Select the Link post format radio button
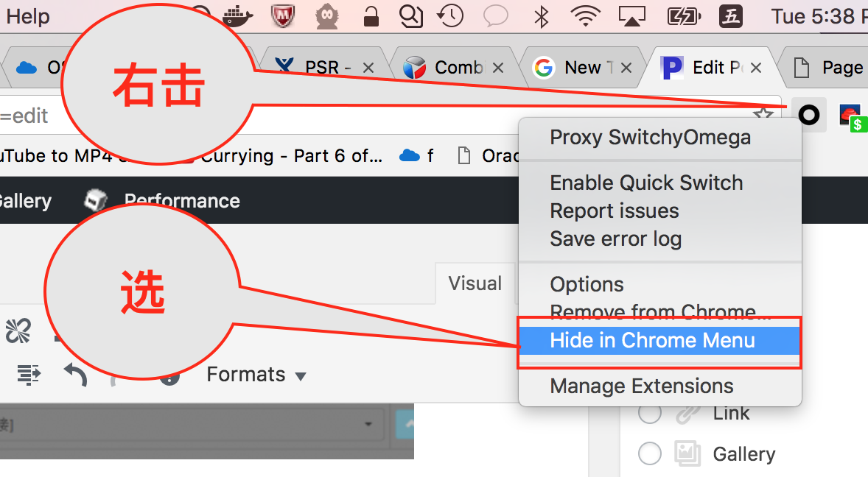The width and height of the screenshot is (868, 477). pyautogui.click(x=650, y=413)
